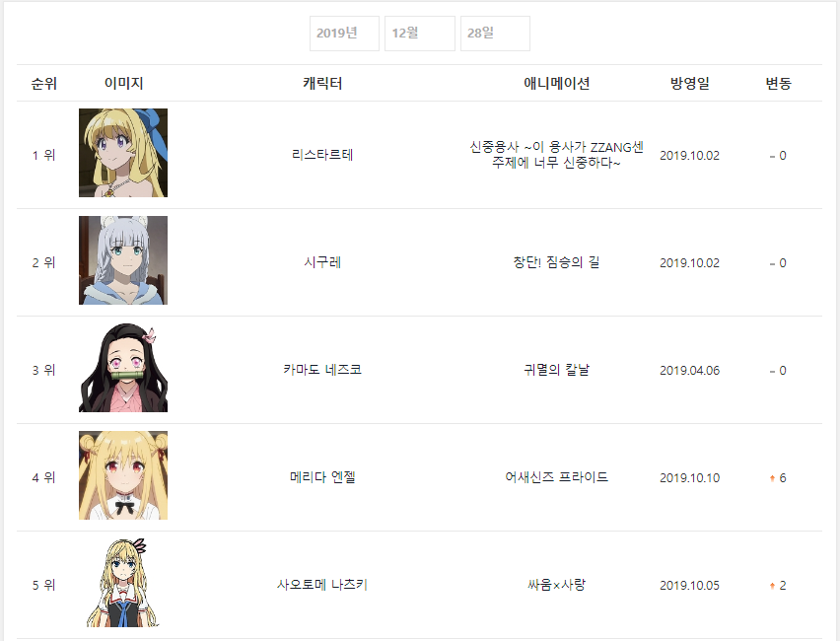Select the 사오토메 나츠키 character name
Viewport: 840px width, 641px height.
click(x=322, y=585)
